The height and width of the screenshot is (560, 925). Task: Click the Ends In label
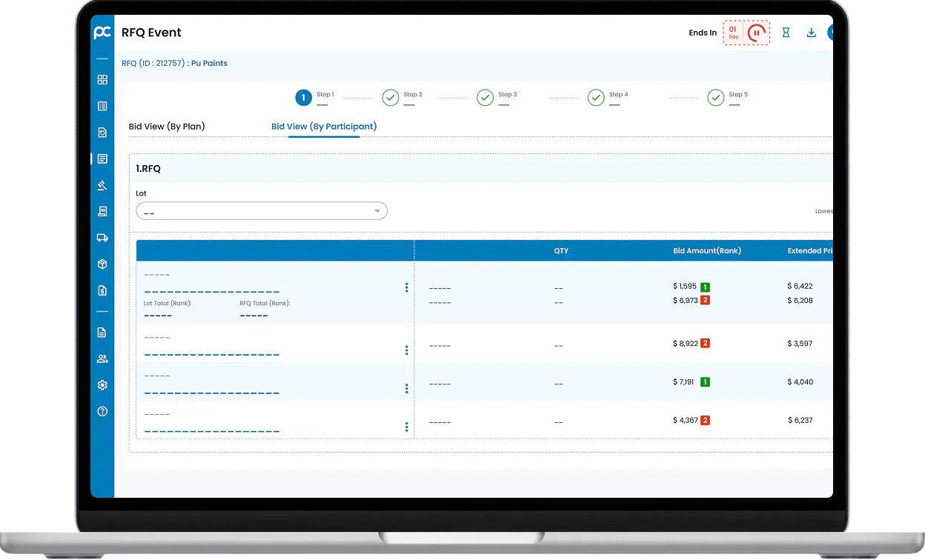point(703,33)
